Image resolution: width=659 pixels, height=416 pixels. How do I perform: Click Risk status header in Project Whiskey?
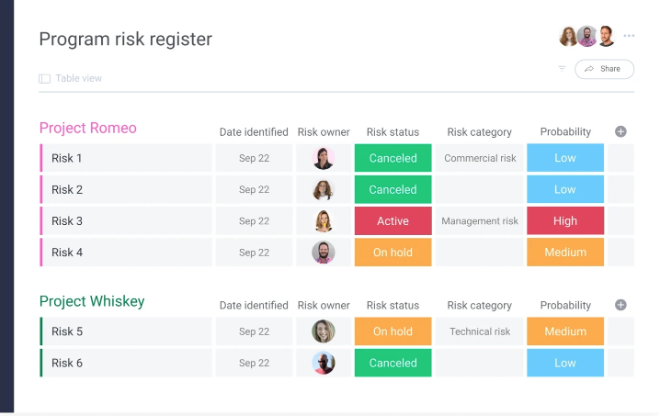[393, 305]
